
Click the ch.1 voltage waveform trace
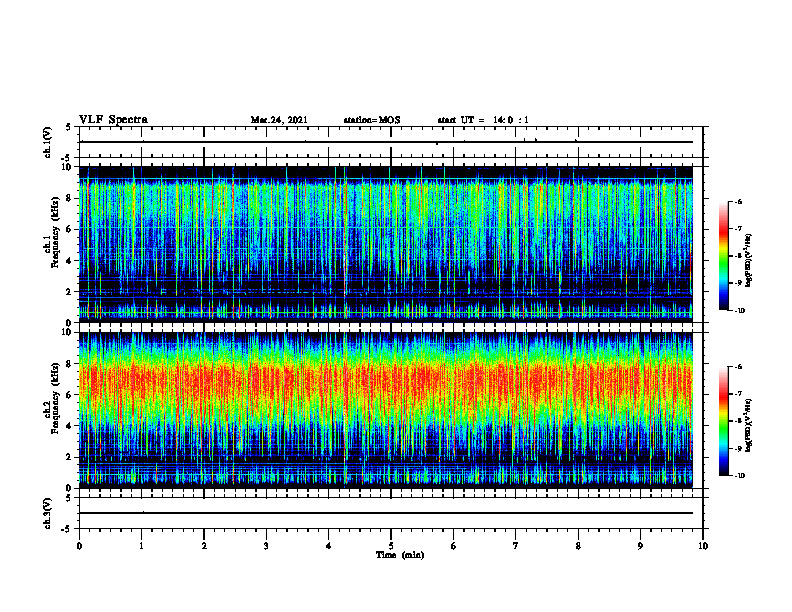pos(386,142)
